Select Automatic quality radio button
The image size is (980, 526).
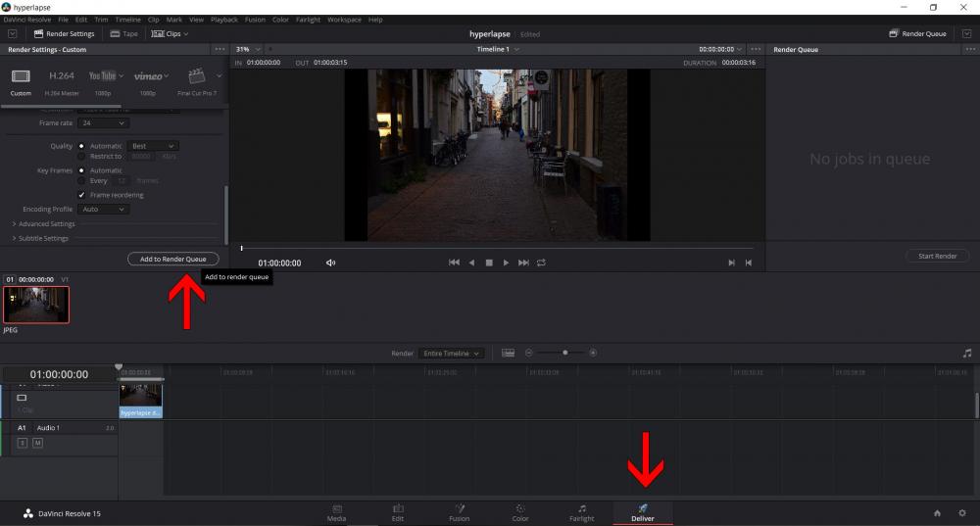[82, 146]
